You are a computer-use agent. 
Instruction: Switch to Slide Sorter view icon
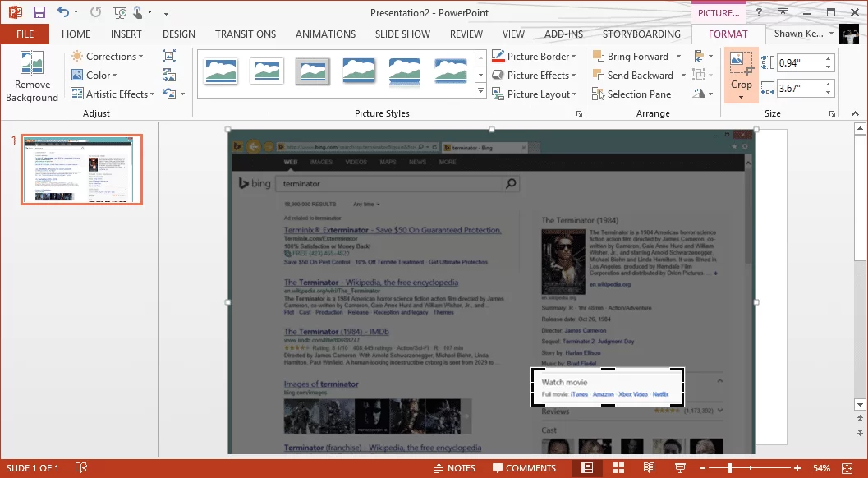coord(618,468)
